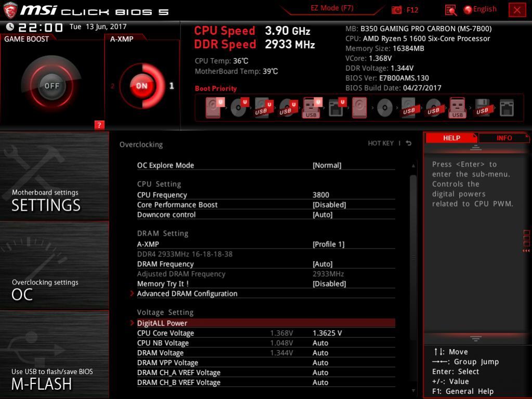Toggle the GAME BOOST knob currently OFF
The image size is (532, 399).
[x=51, y=85]
